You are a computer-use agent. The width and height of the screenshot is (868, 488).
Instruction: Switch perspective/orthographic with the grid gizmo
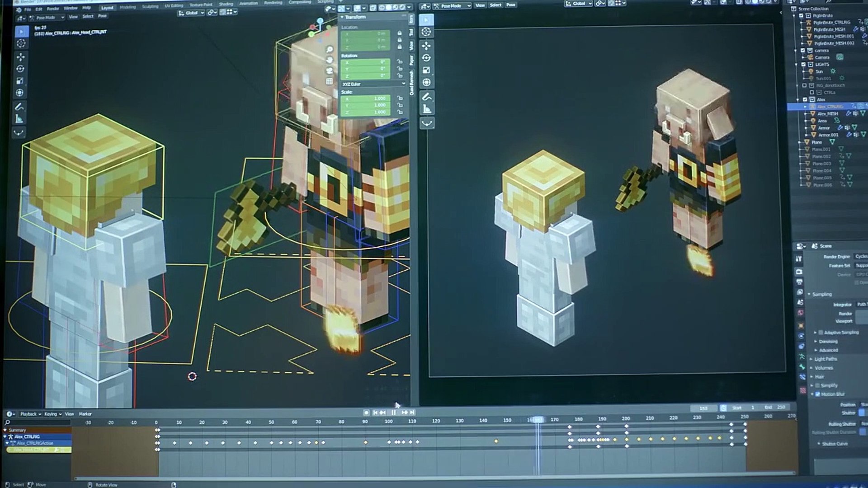click(330, 81)
